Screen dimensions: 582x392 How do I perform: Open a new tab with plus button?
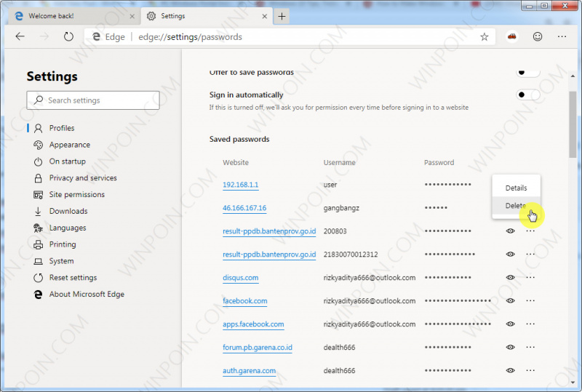click(282, 16)
